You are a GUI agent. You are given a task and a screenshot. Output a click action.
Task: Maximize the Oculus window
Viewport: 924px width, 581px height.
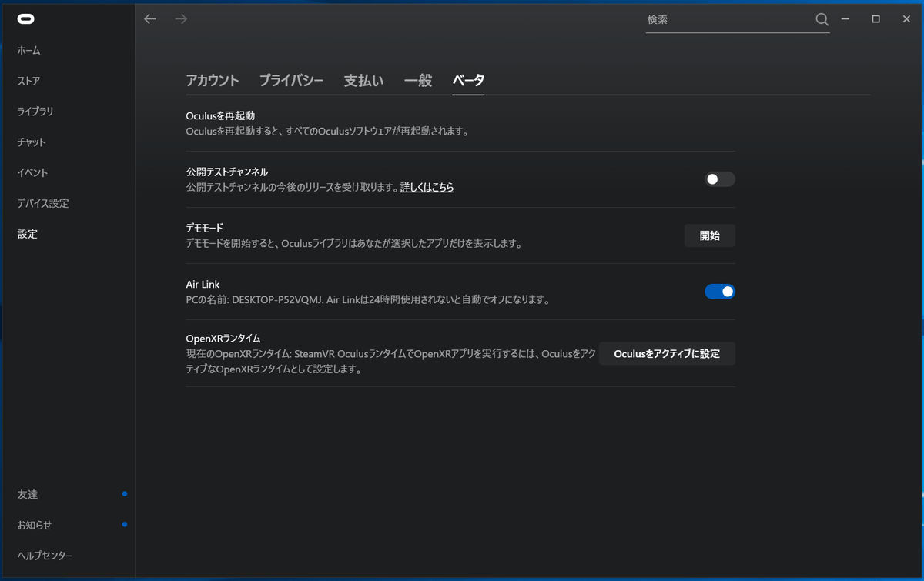pos(875,19)
